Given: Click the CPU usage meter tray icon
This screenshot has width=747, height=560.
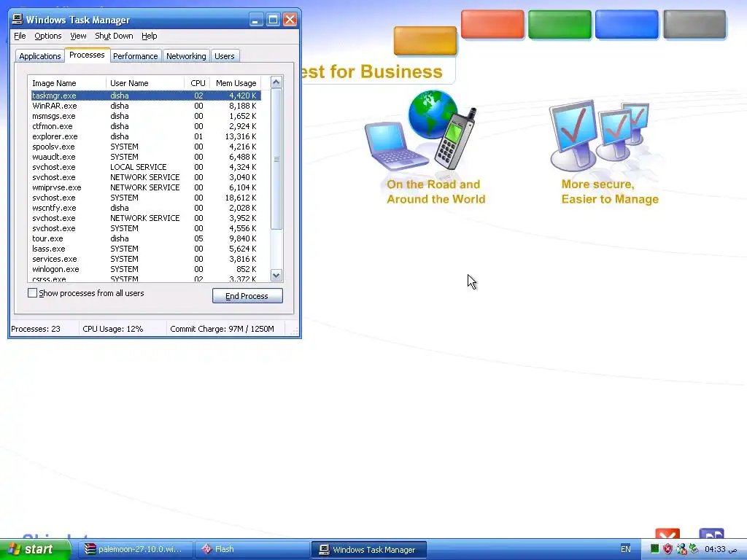Looking at the screenshot, I should pyautogui.click(x=654, y=549).
